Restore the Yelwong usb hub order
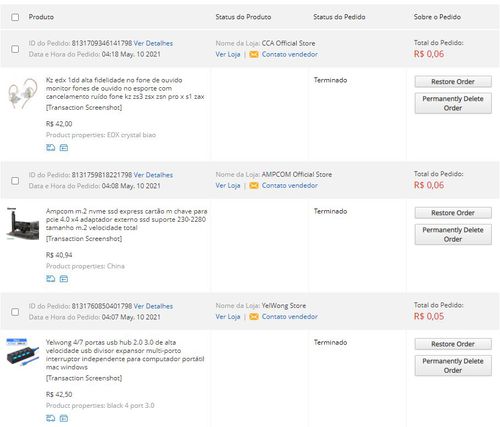The height and width of the screenshot is (427, 500). 453,344
